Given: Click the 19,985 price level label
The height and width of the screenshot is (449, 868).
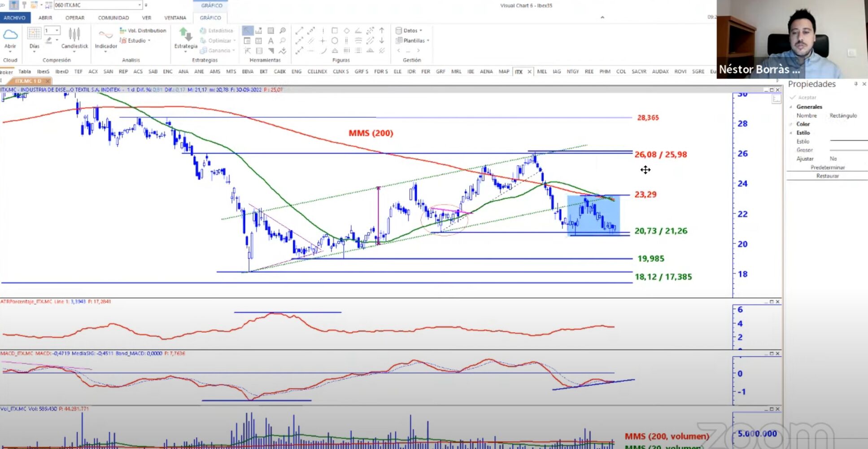Looking at the screenshot, I should pos(651,259).
